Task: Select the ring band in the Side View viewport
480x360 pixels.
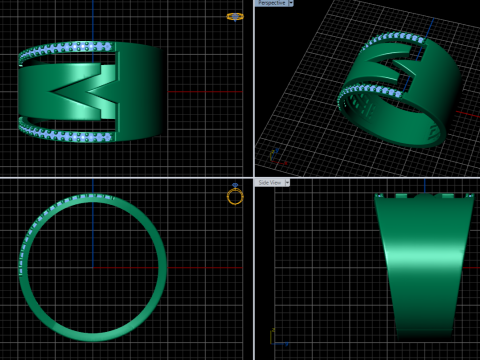Action: (x=424, y=266)
